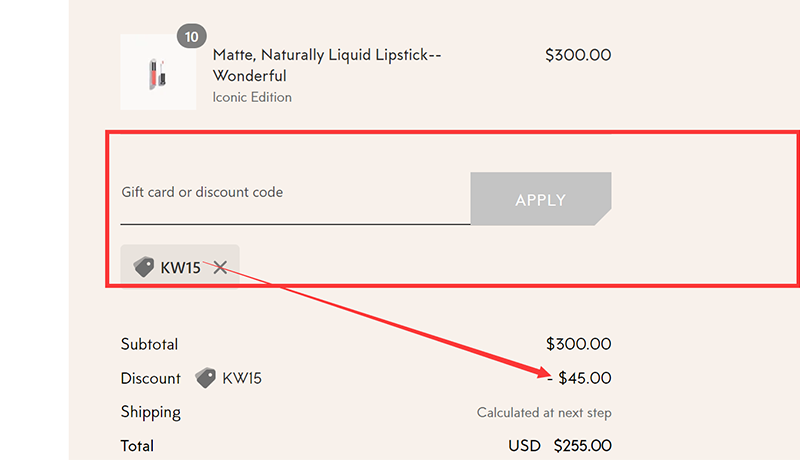Click the Calculated at next step text

point(544,412)
